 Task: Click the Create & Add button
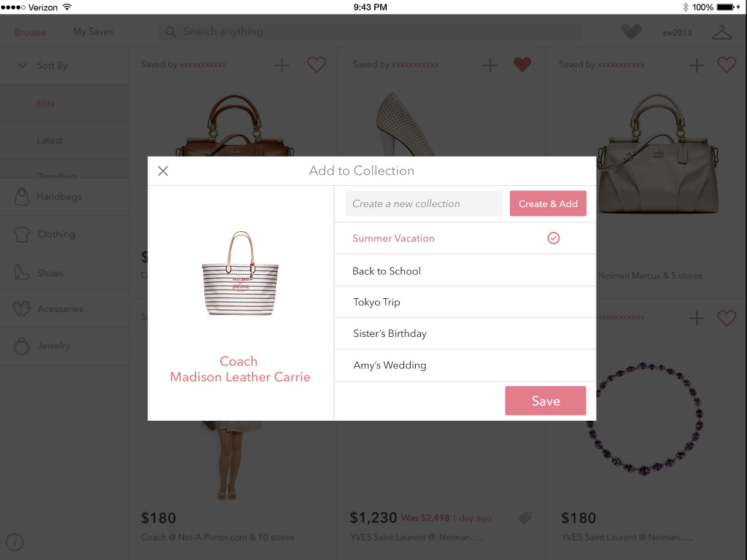coord(548,204)
